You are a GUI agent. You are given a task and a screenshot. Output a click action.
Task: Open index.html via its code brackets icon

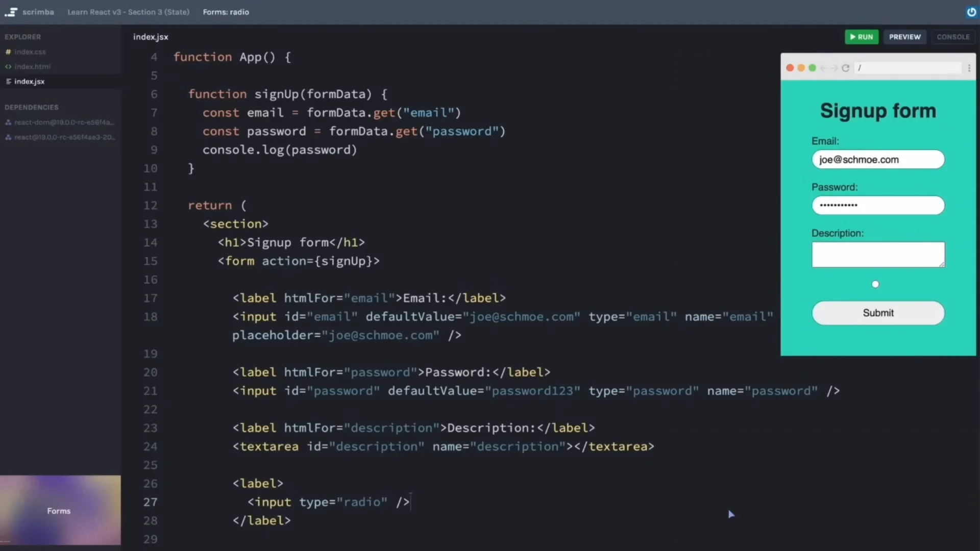(x=8, y=67)
